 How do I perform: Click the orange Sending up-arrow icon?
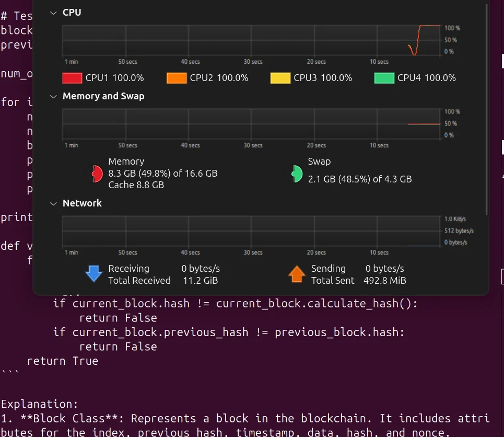[297, 274]
